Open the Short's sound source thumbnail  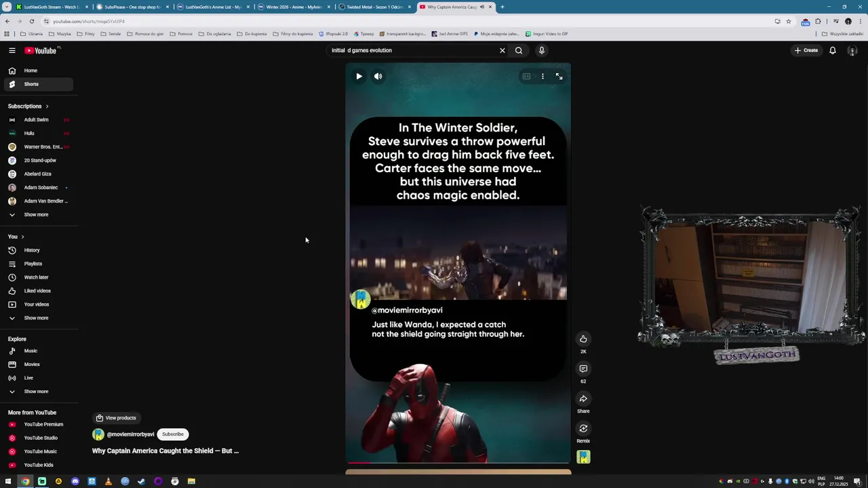(x=583, y=457)
